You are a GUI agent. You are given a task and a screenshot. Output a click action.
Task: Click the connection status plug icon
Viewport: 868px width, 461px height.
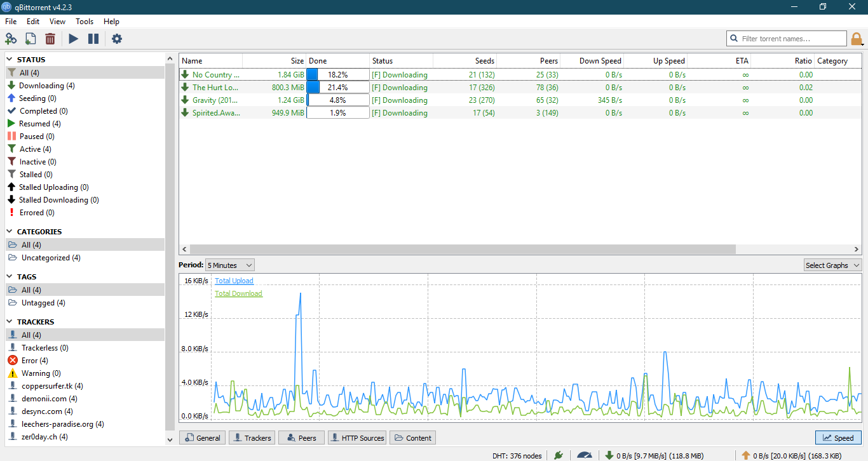559,455
